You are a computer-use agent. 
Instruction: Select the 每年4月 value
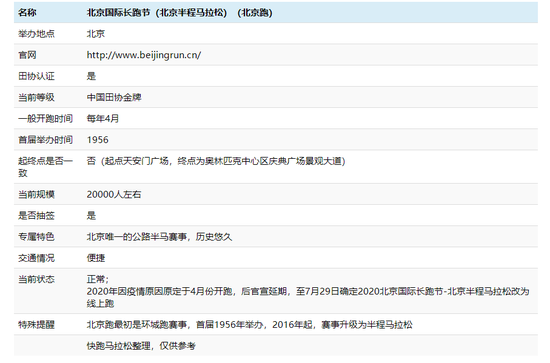[x=102, y=119]
